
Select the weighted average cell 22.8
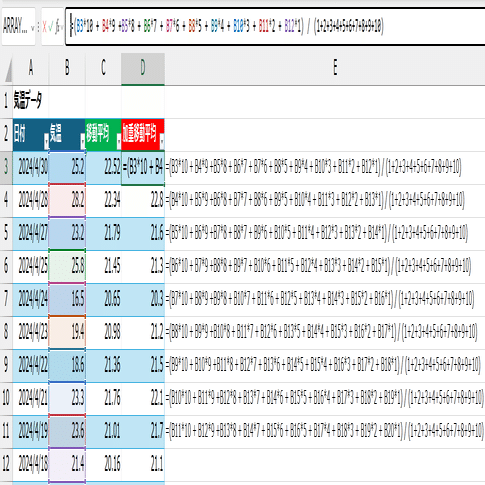click(x=143, y=200)
